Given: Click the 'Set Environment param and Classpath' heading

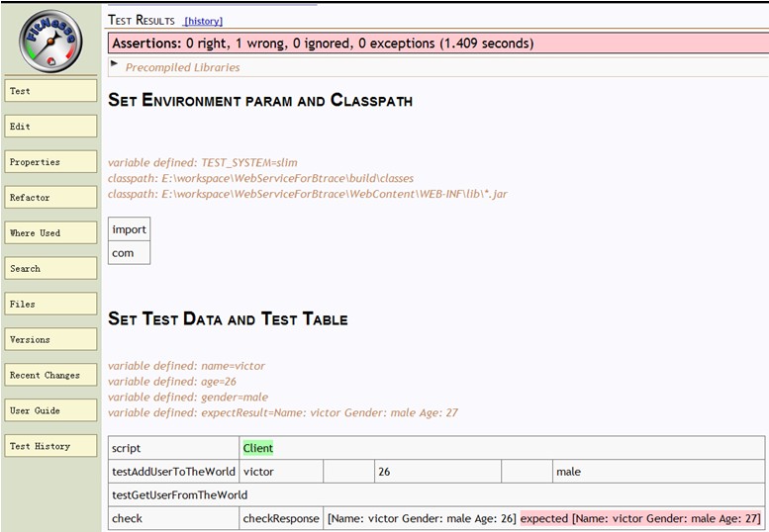Looking at the screenshot, I should (x=260, y=100).
